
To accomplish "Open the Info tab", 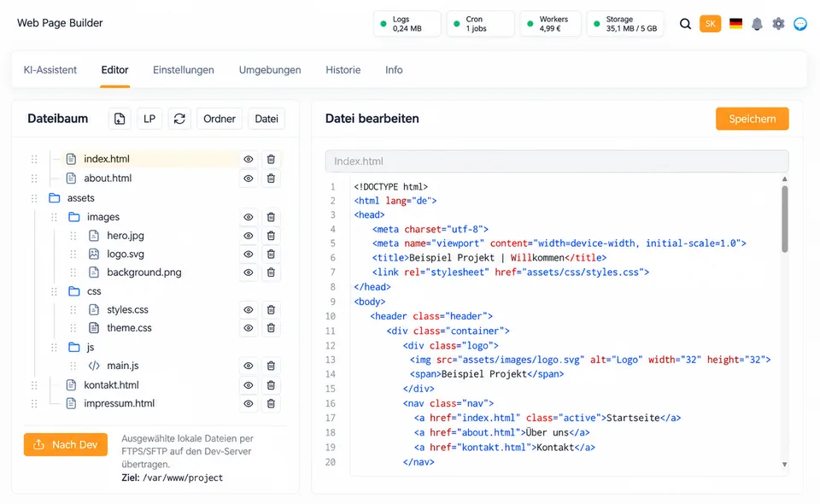I will coord(394,70).
